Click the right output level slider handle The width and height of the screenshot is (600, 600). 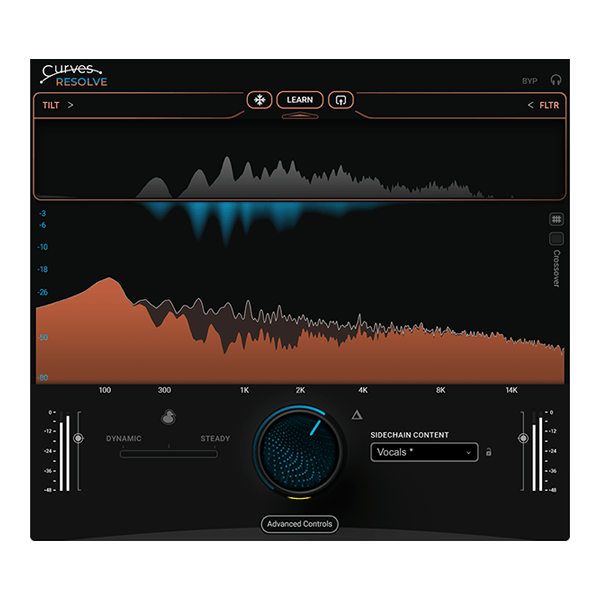tap(522, 438)
